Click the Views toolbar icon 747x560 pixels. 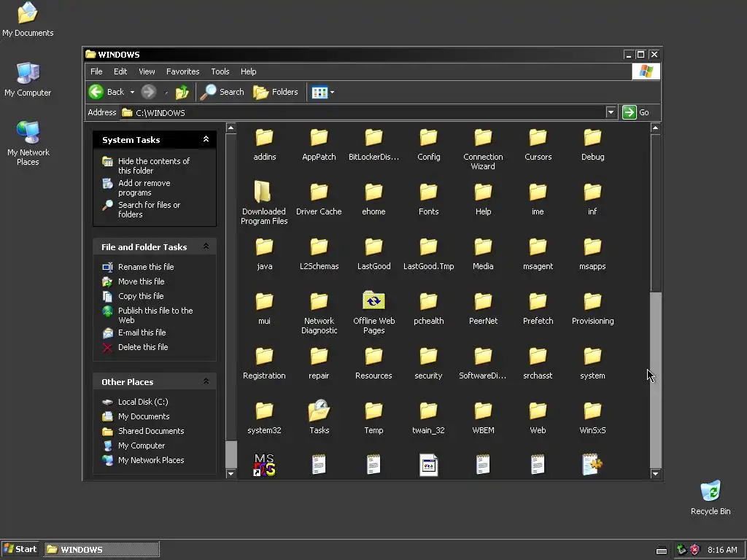[x=320, y=93]
